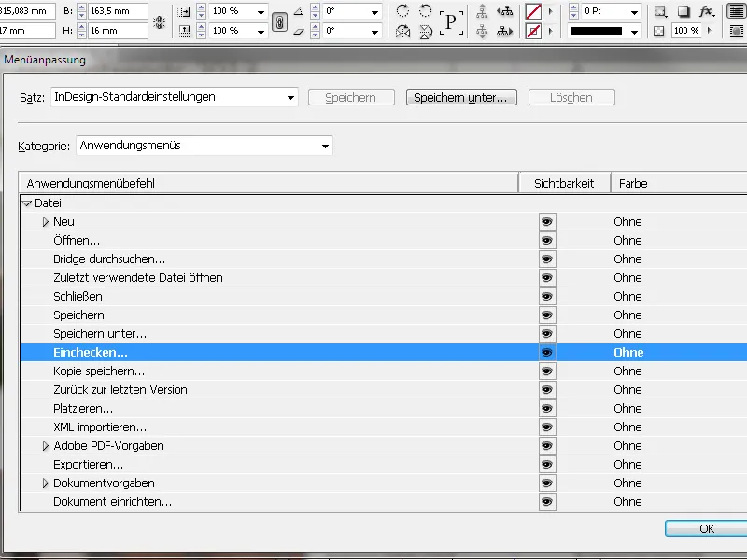The width and height of the screenshot is (747, 560).
Task: Click the drop shadow icon
Action: 684,11
